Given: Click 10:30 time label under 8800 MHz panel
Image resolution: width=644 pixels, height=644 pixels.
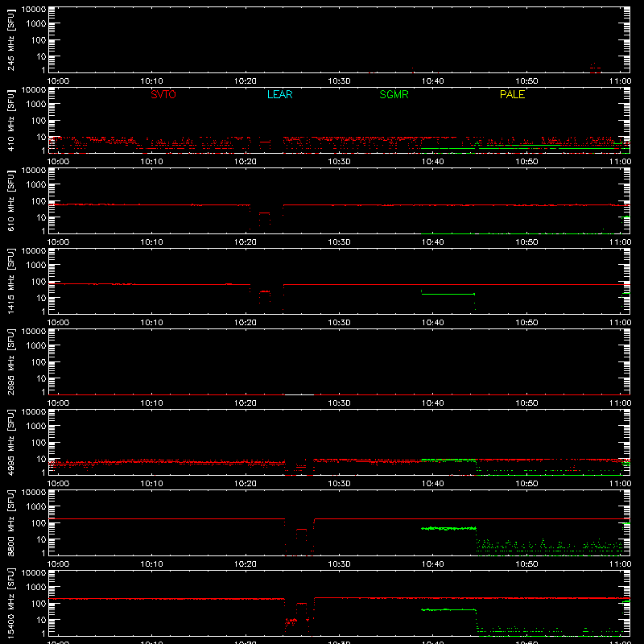Looking at the screenshot, I should click(339, 564).
